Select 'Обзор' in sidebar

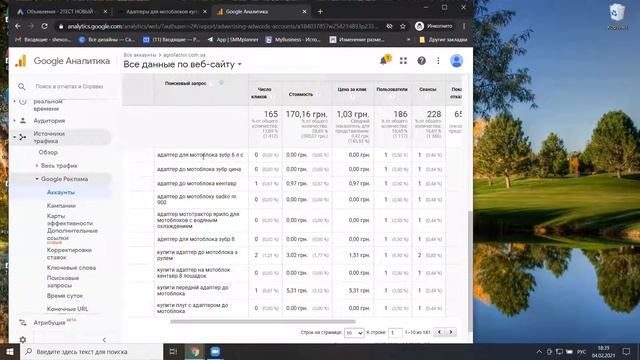click(x=48, y=152)
